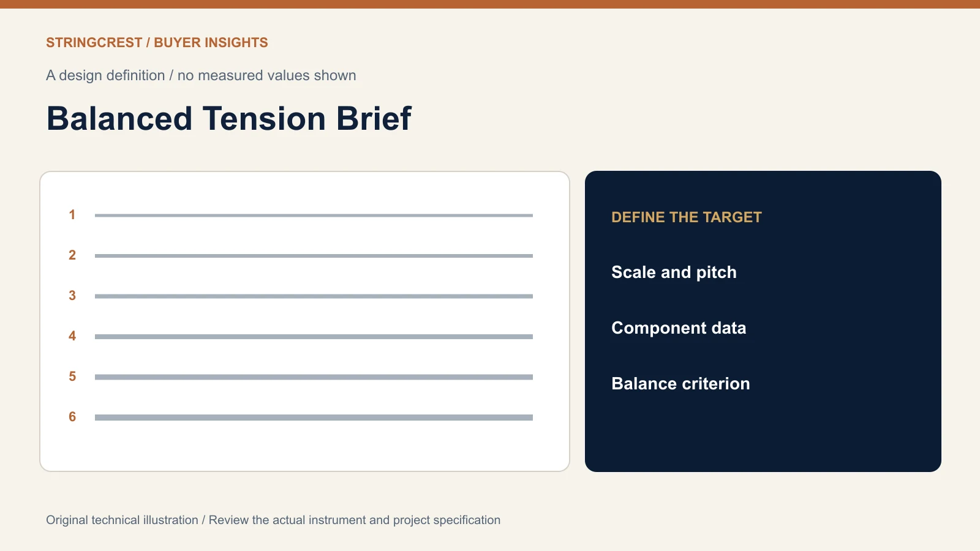Select string number 4 label
Screen dimensions: 980x551
pyautogui.click(x=72, y=336)
